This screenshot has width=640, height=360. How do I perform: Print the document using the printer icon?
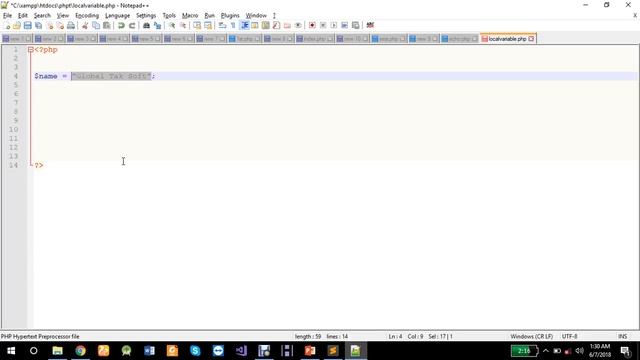[71, 25]
